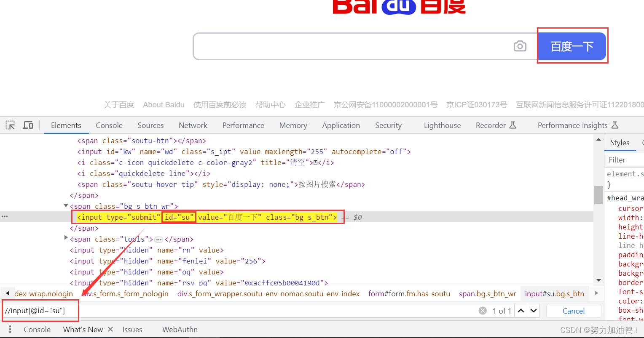
Task: Clear the search query with the X icon
Action: (x=483, y=311)
